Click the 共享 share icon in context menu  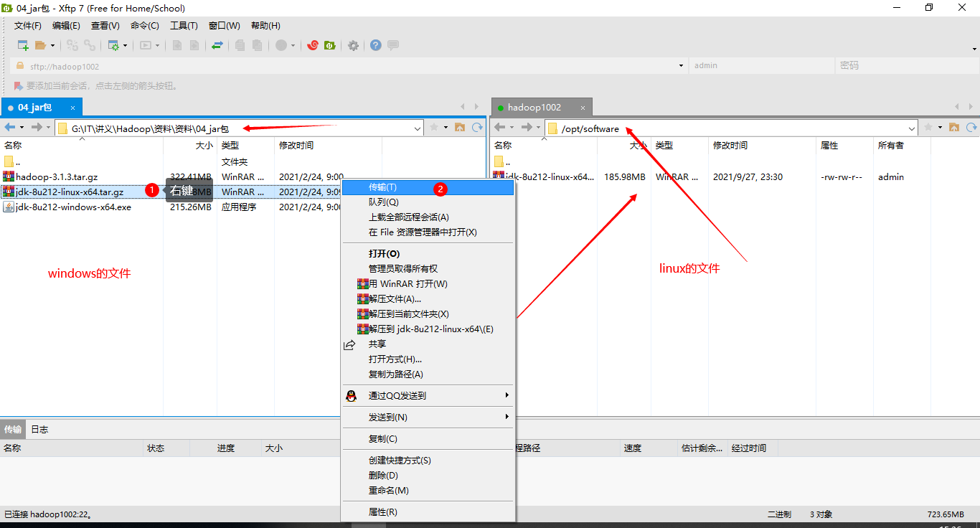coord(349,344)
